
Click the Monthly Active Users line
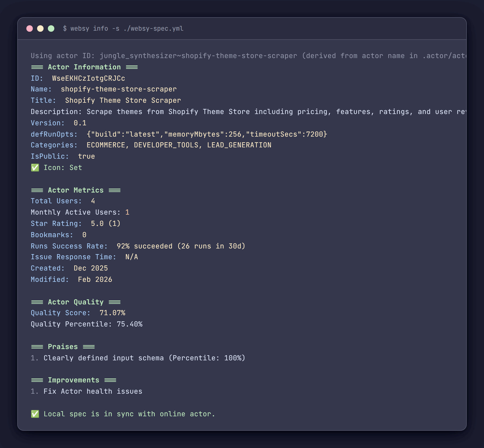(80, 212)
